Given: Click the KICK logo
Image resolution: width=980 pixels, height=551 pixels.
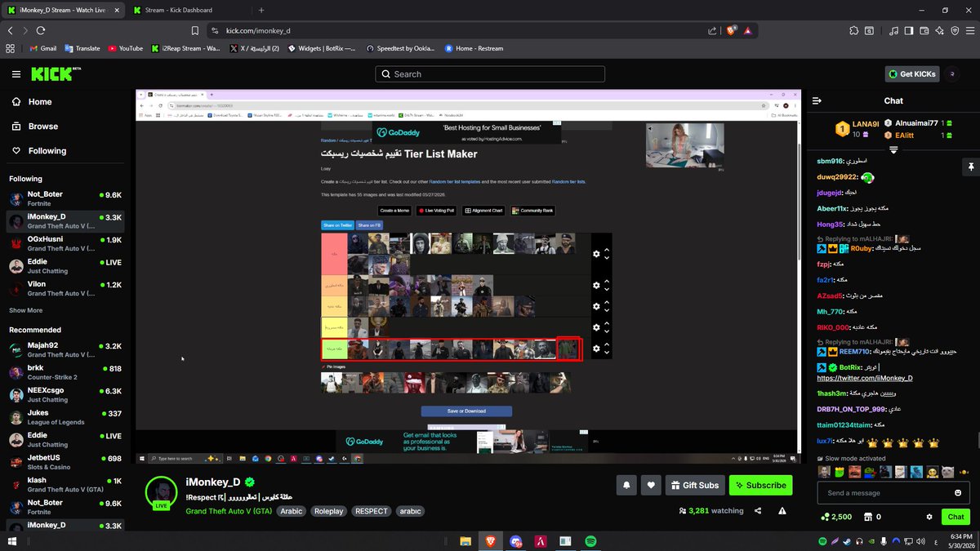Looking at the screenshot, I should click(x=56, y=73).
